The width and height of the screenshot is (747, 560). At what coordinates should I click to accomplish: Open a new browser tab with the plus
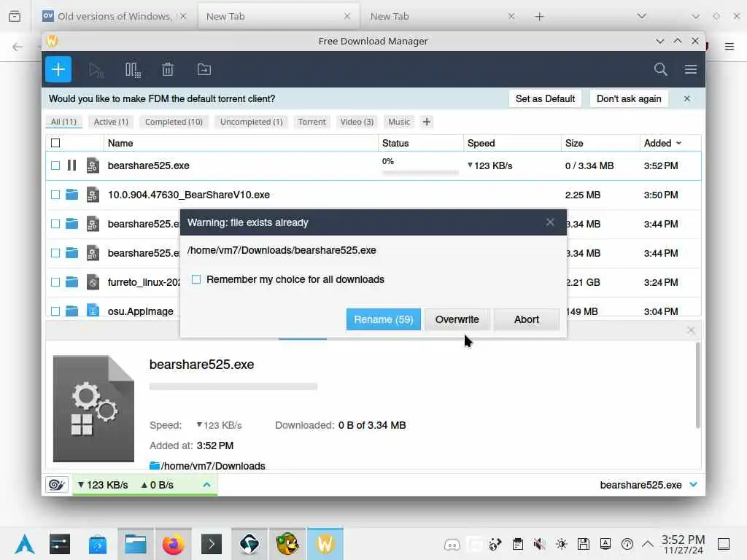tap(539, 17)
